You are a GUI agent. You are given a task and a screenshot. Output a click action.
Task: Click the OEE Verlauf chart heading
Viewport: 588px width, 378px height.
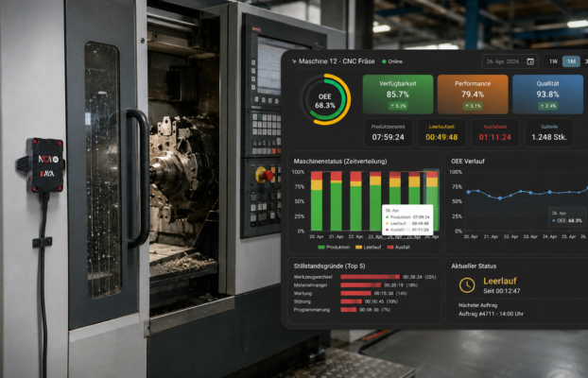tap(468, 162)
